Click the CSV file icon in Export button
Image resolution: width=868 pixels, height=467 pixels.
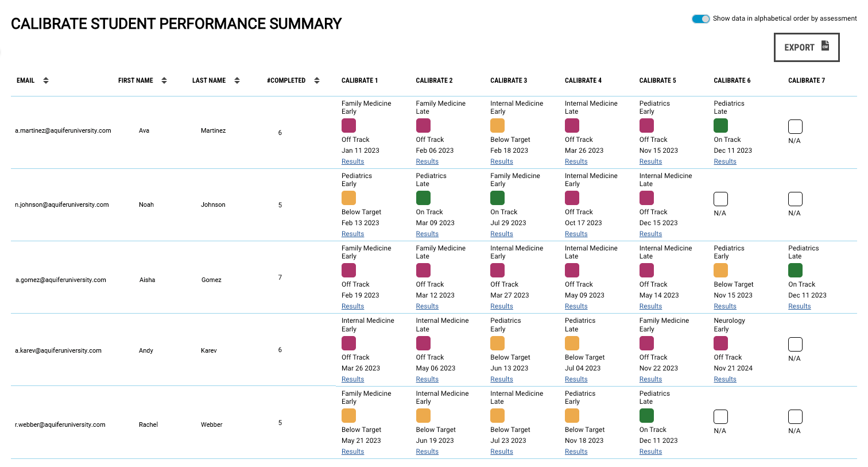[825, 46]
